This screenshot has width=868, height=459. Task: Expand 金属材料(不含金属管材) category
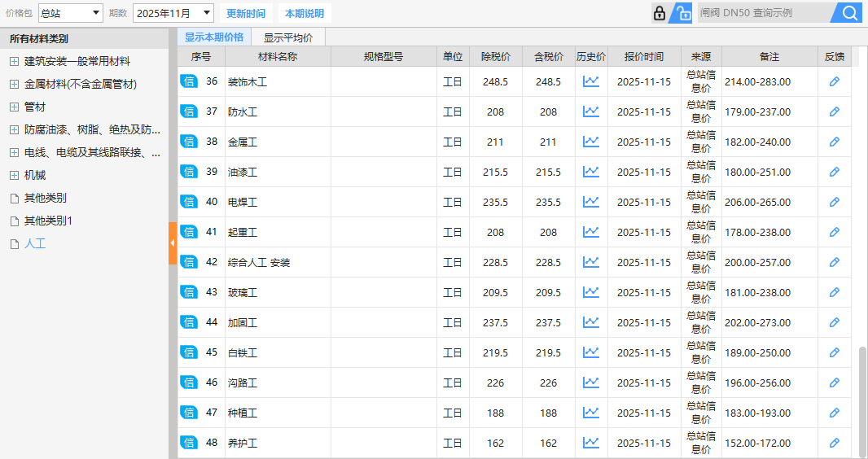(15, 84)
